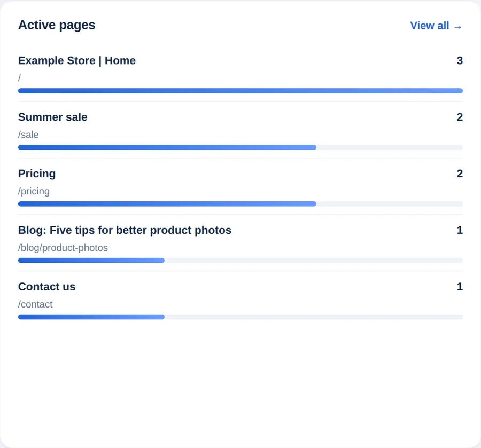Viewport: 481px width, 448px height.
Task: Open the View all link
Action: click(436, 26)
